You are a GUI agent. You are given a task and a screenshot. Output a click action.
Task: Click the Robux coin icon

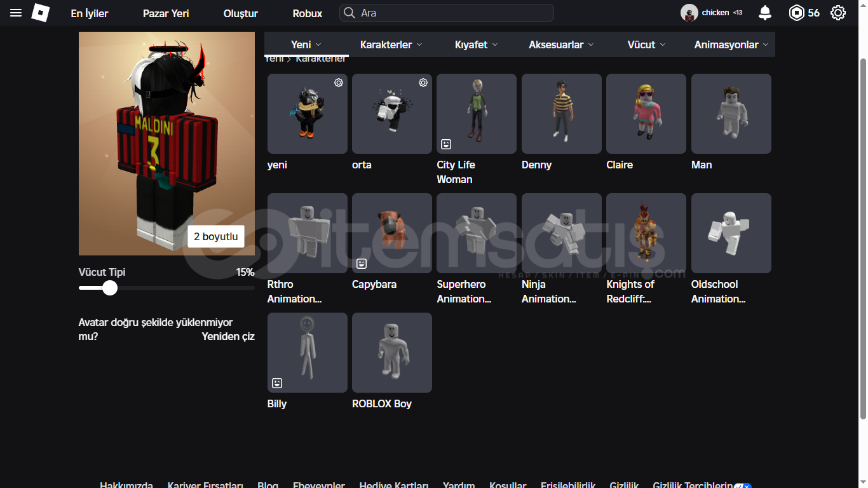click(x=796, y=13)
